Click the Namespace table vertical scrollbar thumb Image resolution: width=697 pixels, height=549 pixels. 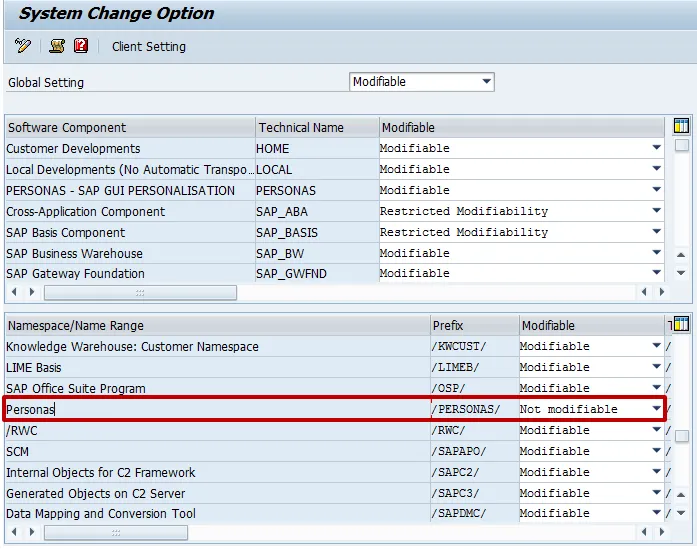tap(682, 436)
